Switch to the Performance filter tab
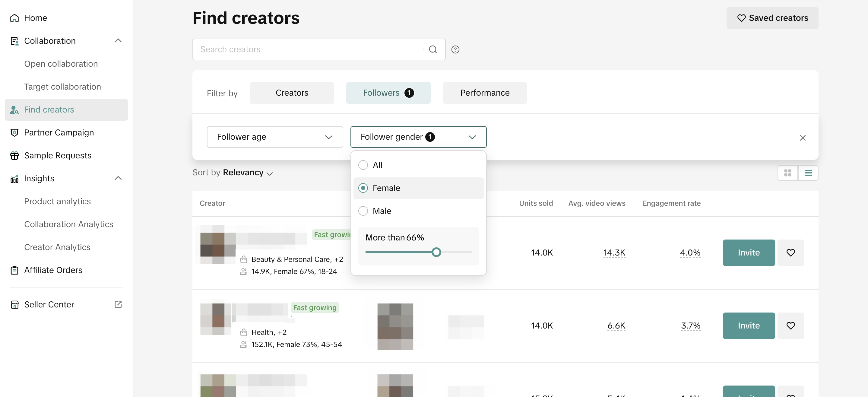 click(x=485, y=93)
